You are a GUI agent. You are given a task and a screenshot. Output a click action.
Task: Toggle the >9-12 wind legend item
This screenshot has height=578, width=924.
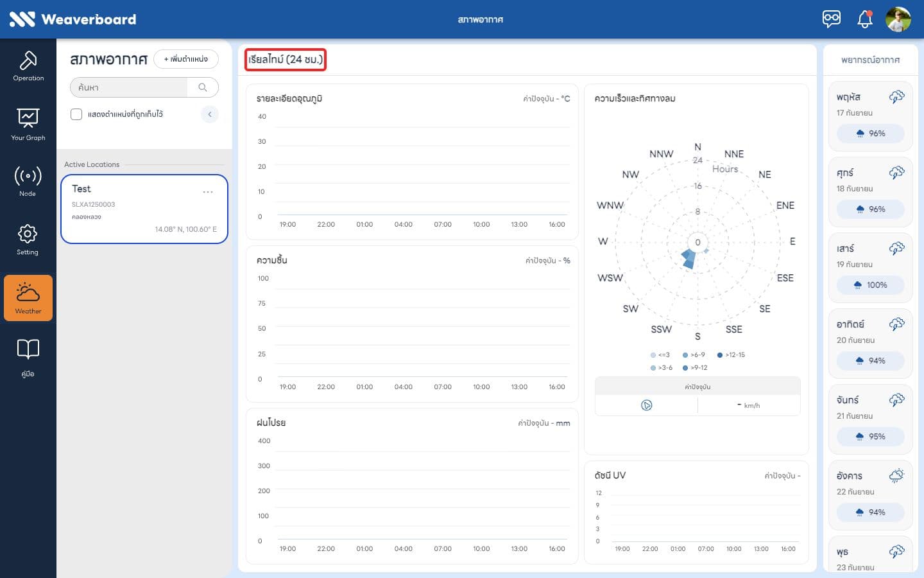click(695, 368)
